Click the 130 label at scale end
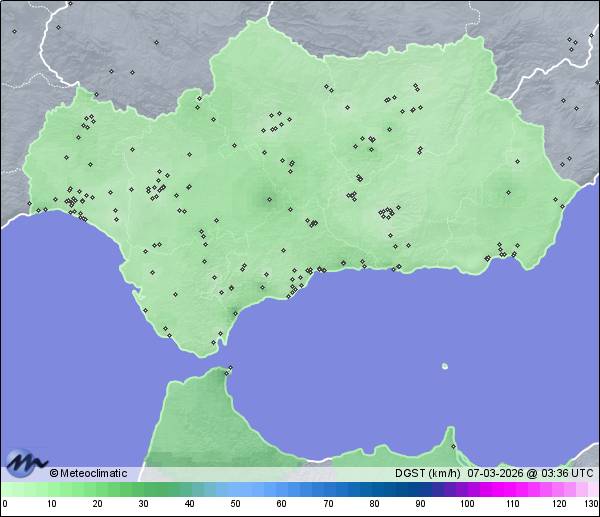Viewport: 600px width, 517px height. (591, 504)
